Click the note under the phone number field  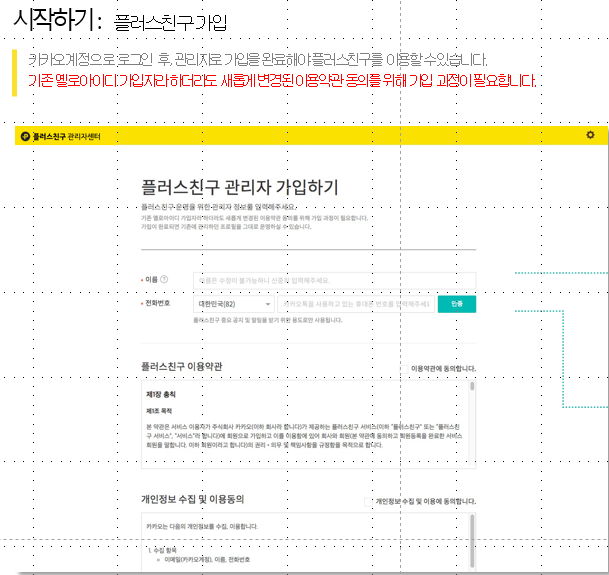[x=268, y=320]
